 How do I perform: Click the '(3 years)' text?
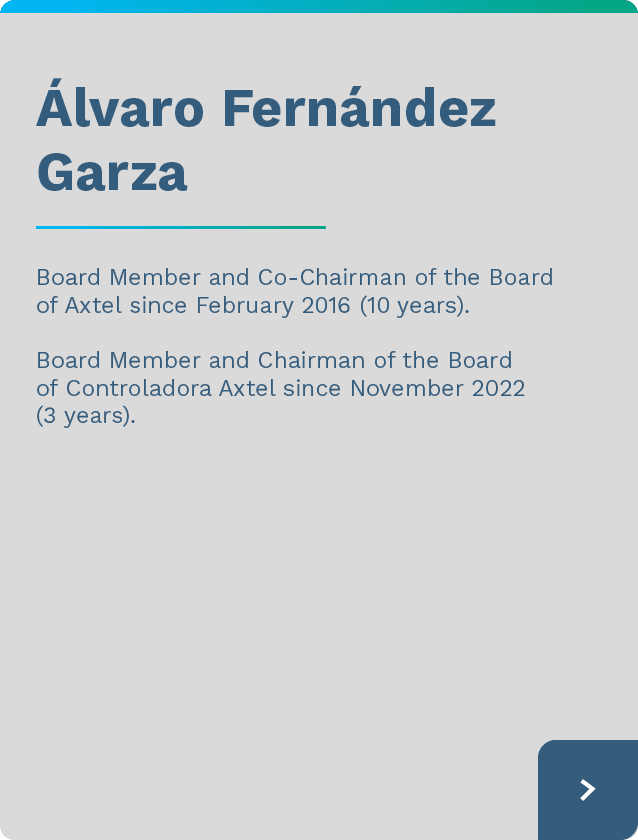[85, 416]
